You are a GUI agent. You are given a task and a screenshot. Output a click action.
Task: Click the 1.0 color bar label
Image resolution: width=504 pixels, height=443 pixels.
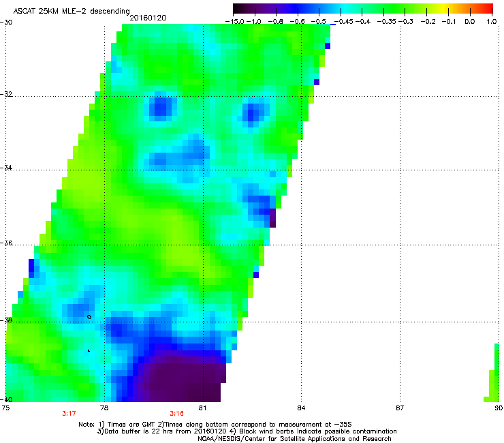click(492, 22)
